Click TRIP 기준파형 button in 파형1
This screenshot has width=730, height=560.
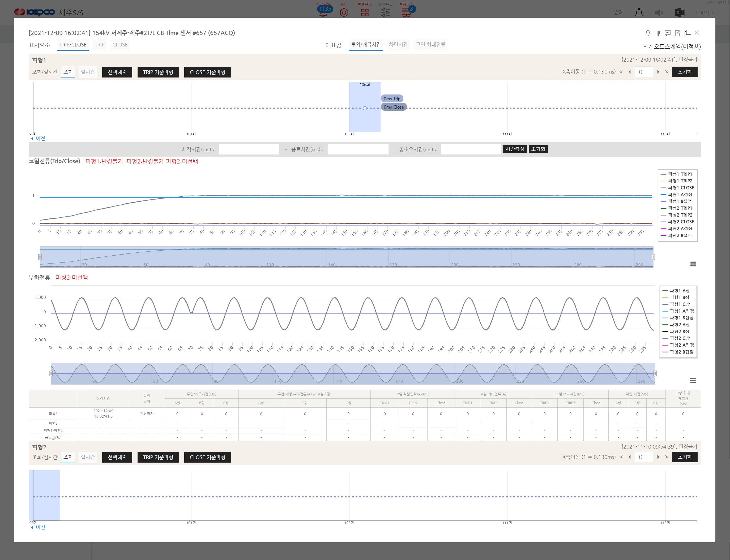tap(158, 72)
